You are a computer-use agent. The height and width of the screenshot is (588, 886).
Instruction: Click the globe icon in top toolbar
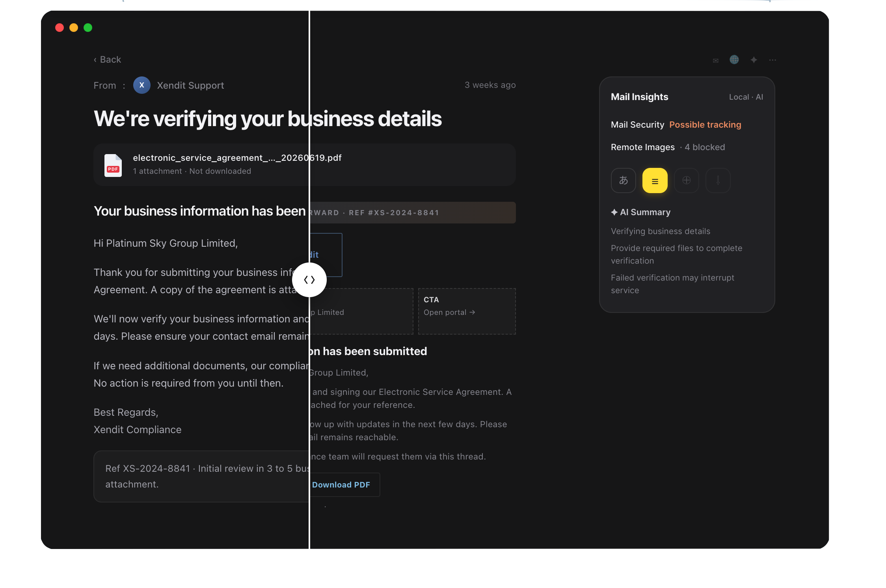[x=734, y=60]
